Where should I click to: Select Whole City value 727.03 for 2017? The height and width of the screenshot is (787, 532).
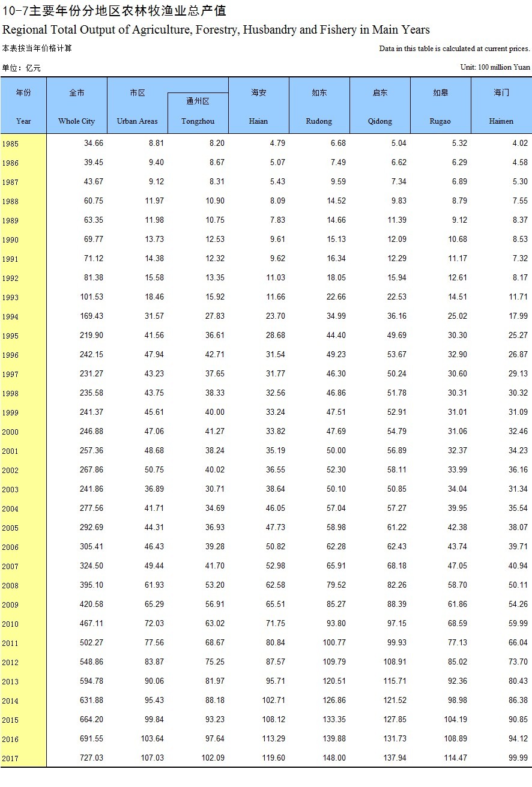(91, 758)
